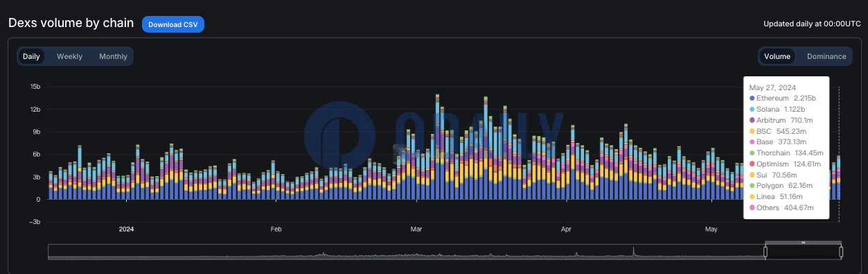Click the Apr x-axis label
Viewport: 868px width, 274px height.
click(x=566, y=229)
